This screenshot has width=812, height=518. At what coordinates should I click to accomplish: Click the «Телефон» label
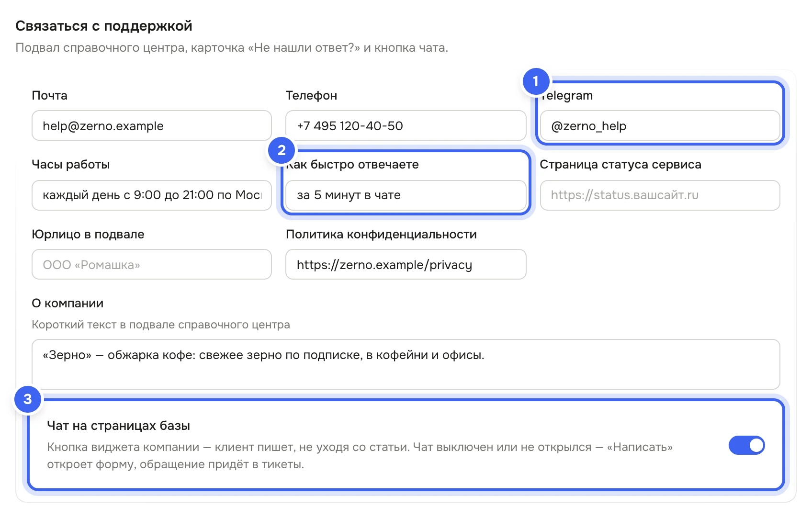pos(312,95)
